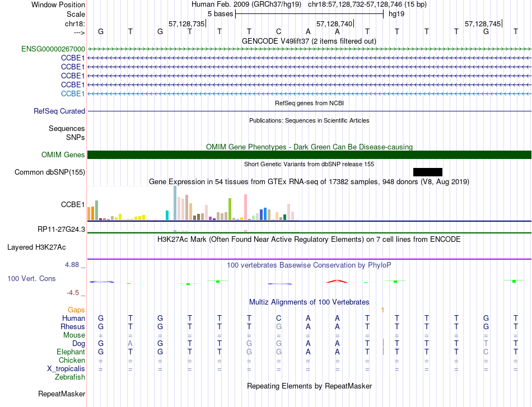The width and height of the screenshot is (532, 407).
Task: Click the RepeatMasker track label
Action: (x=62, y=394)
